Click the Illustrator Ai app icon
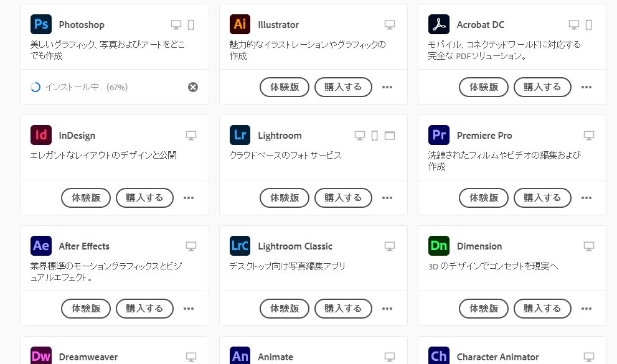The width and height of the screenshot is (617, 364). pyautogui.click(x=240, y=24)
